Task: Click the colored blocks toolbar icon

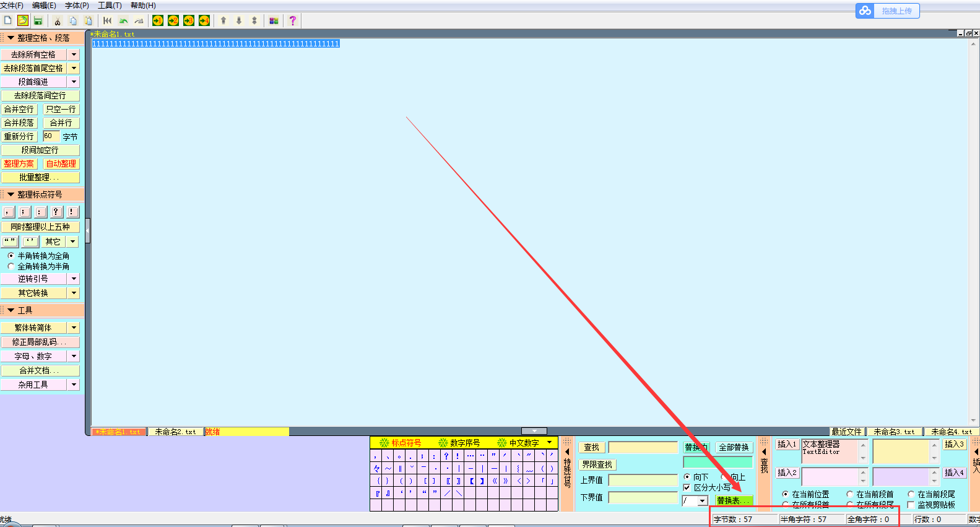Action: [274, 20]
